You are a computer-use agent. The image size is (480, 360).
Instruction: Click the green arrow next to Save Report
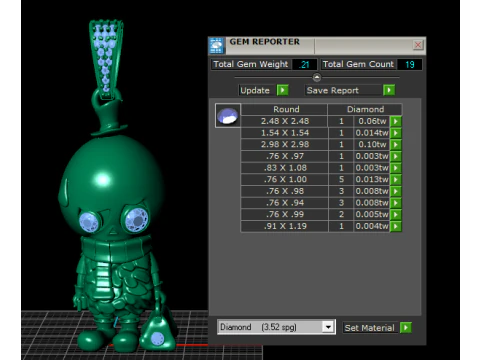pyautogui.click(x=389, y=90)
